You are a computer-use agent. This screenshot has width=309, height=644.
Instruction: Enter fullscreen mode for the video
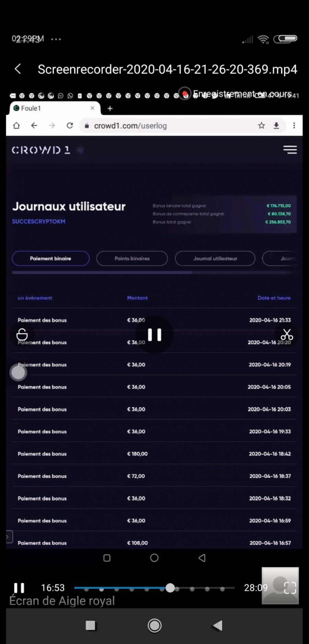pyautogui.click(x=290, y=588)
